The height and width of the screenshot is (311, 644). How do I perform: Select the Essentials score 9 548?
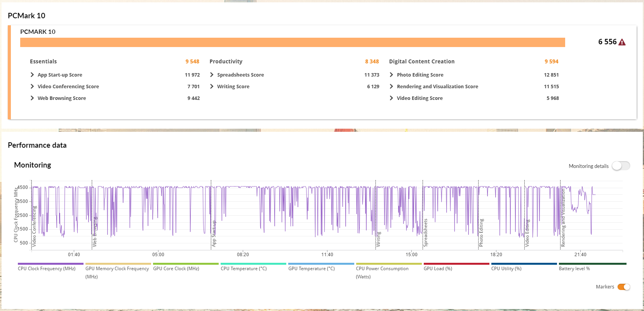pos(192,61)
